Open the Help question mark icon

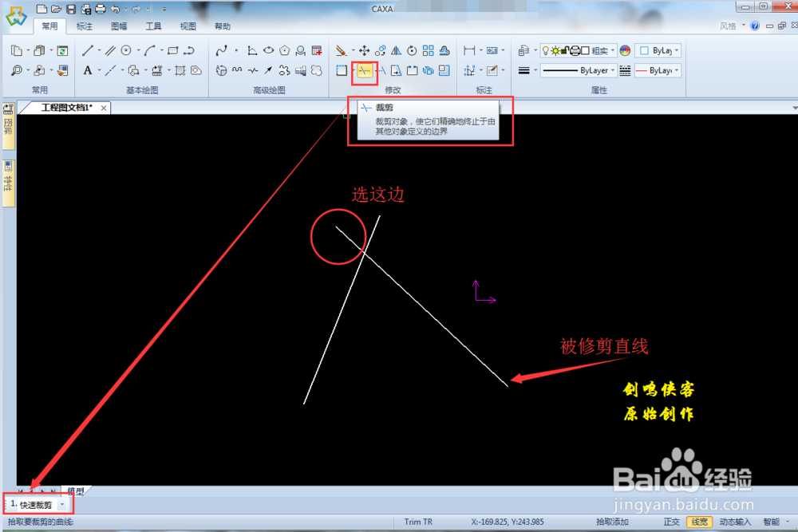pyautogui.click(x=755, y=26)
